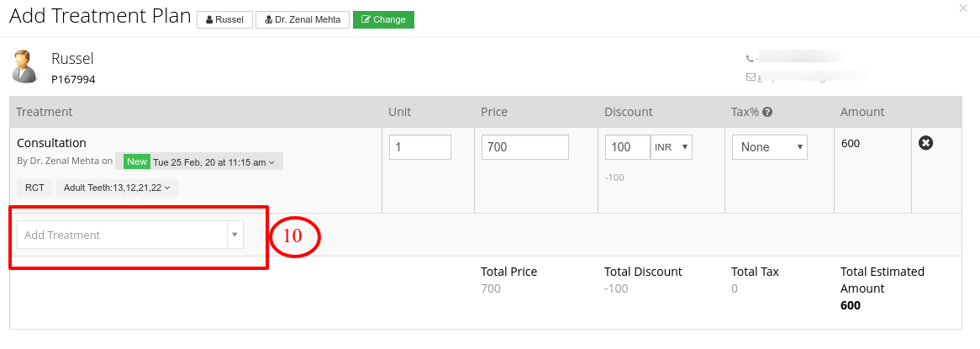The width and height of the screenshot is (980, 349).
Task: Click the Tax% help question icon
Action: click(x=767, y=113)
